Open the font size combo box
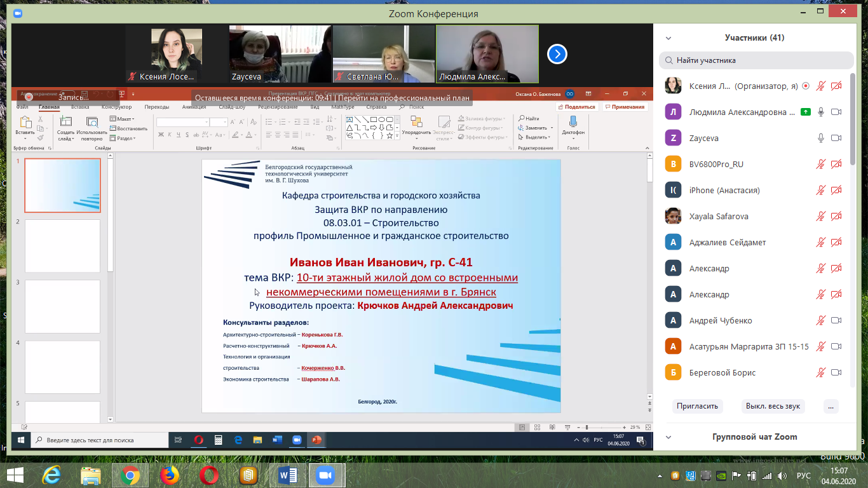This screenshot has height=488, width=868. coord(219,122)
